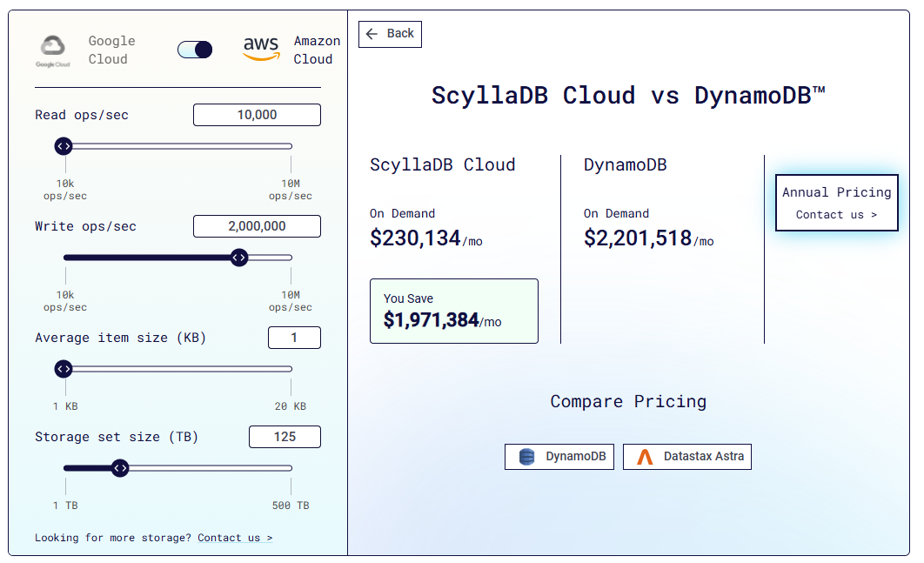
Task: Select the DynamoDB compare pricing button
Action: (x=559, y=456)
